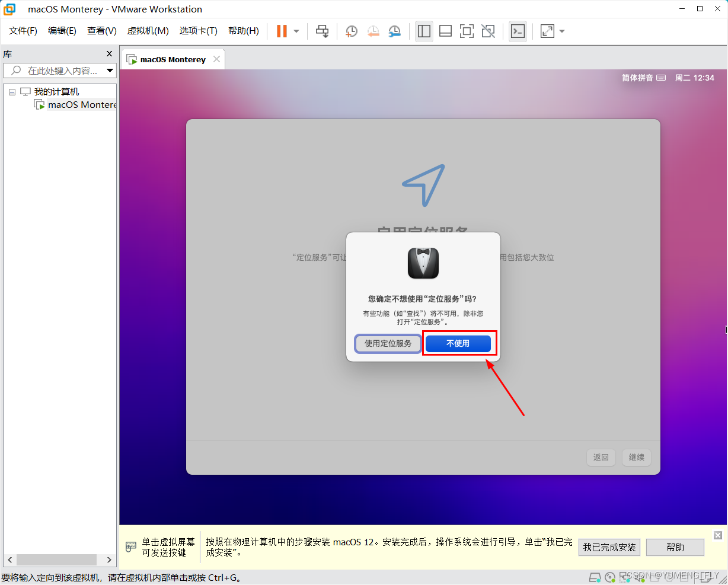The height and width of the screenshot is (585, 728).
Task: Select macOS Monterey in the library tree
Action: pos(82,105)
